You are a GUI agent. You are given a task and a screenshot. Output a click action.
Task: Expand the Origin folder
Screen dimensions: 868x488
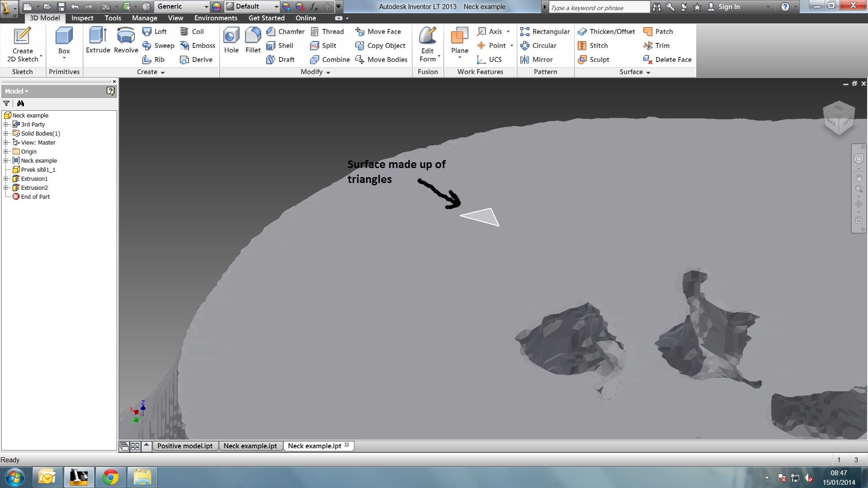click(6, 151)
